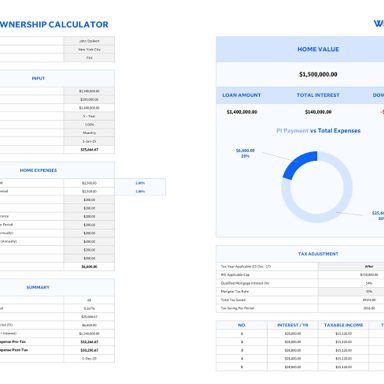Click the 'Marginal Tax Rate' row label
The height and width of the screenshot is (384, 384).
pyautogui.click(x=235, y=291)
